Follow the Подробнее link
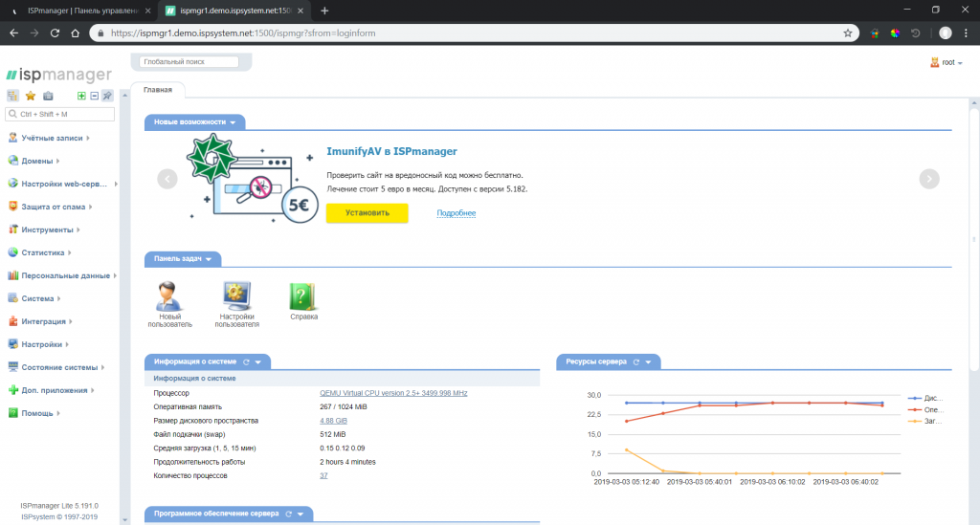The height and width of the screenshot is (525, 980). (456, 213)
